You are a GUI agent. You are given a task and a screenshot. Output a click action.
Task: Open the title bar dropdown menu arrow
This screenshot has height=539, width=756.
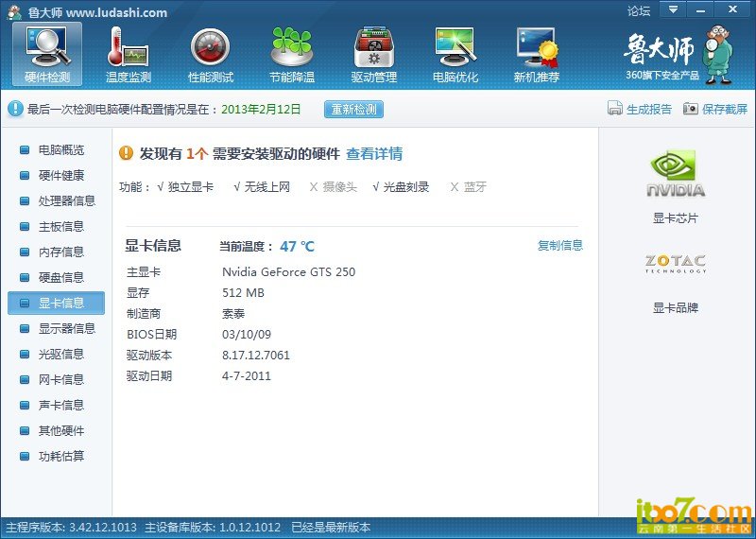pos(673,10)
